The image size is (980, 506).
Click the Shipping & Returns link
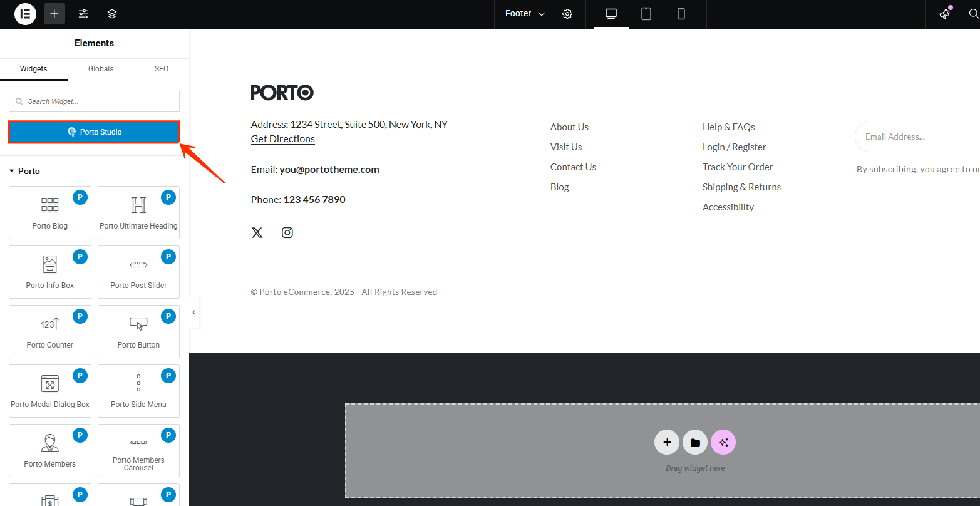coord(742,187)
